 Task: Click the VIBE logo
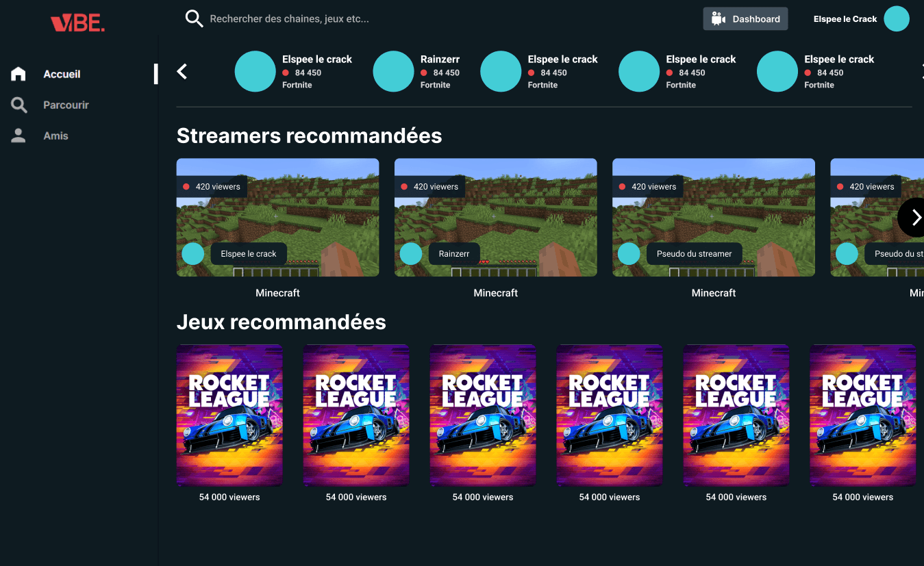pyautogui.click(x=77, y=23)
